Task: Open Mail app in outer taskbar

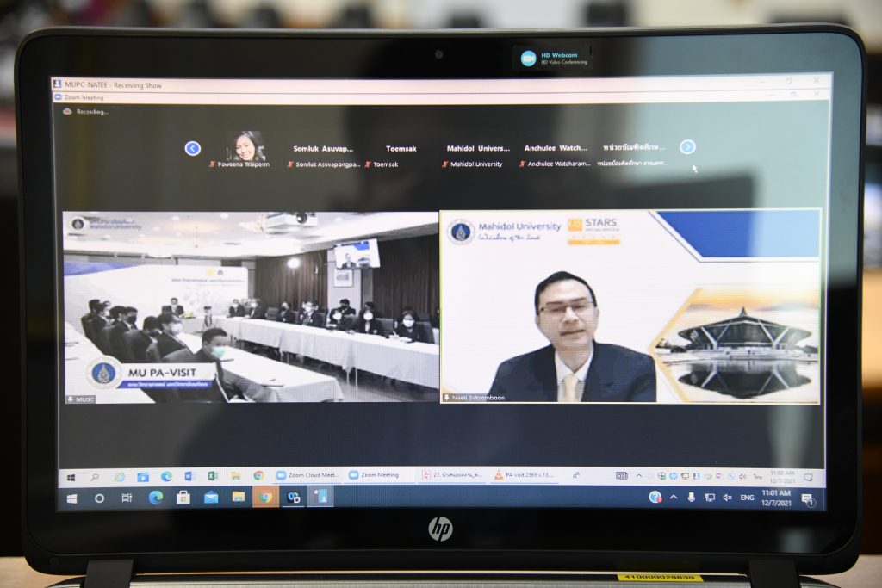Action: pos(211,498)
